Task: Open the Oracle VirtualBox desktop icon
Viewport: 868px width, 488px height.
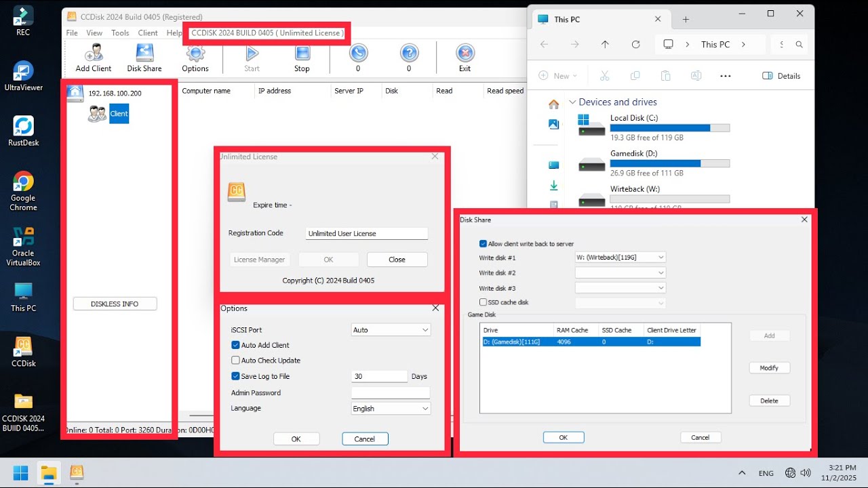Action: pyautogui.click(x=23, y=247)
